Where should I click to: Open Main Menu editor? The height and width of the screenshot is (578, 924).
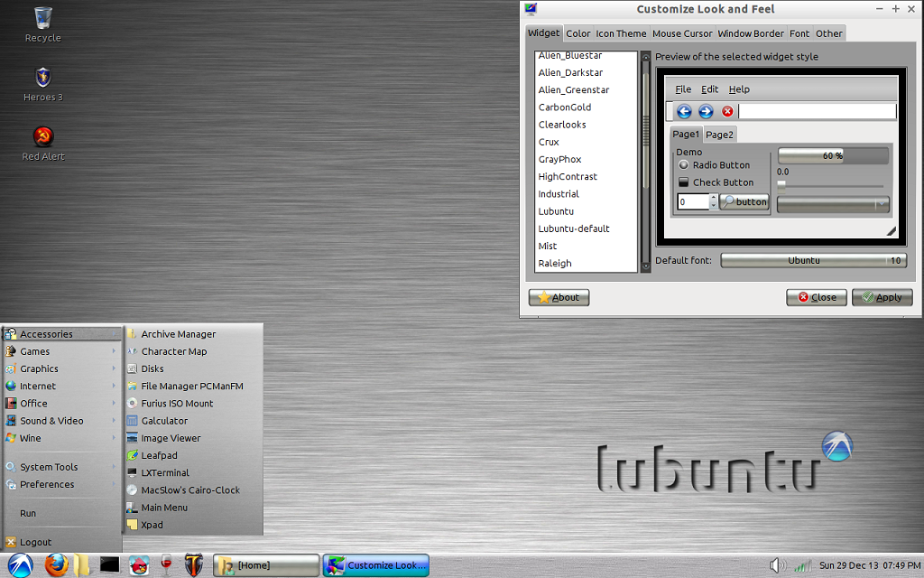point(193,508)
